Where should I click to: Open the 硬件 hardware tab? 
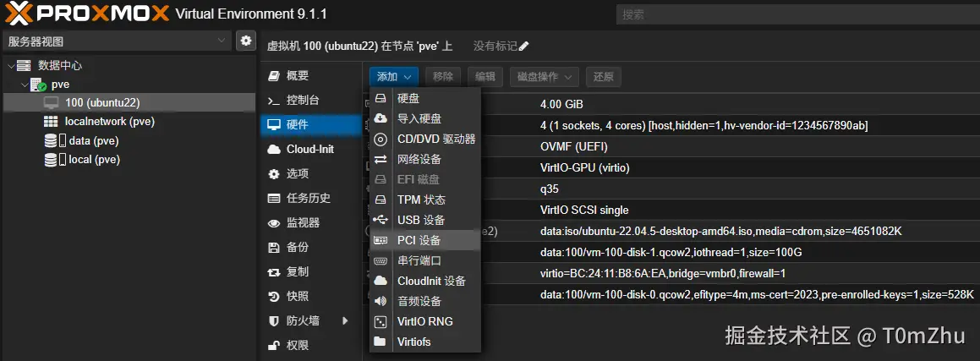coord(312,125)
